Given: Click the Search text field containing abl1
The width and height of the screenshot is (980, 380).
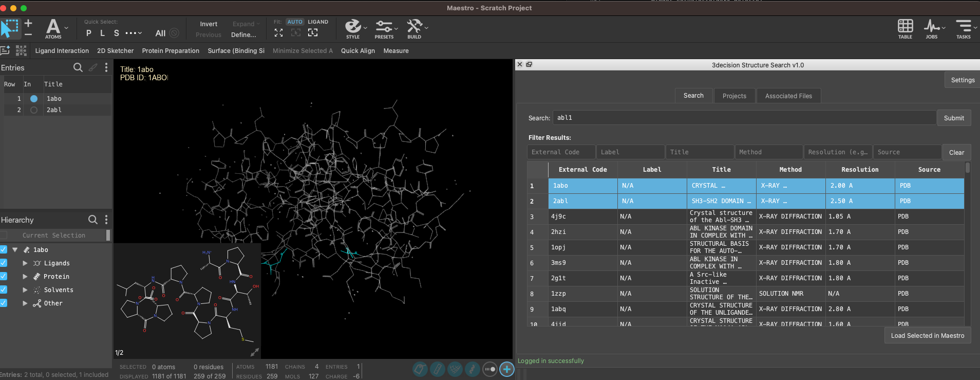Looking at the screenshot, I should click(744, 117).
